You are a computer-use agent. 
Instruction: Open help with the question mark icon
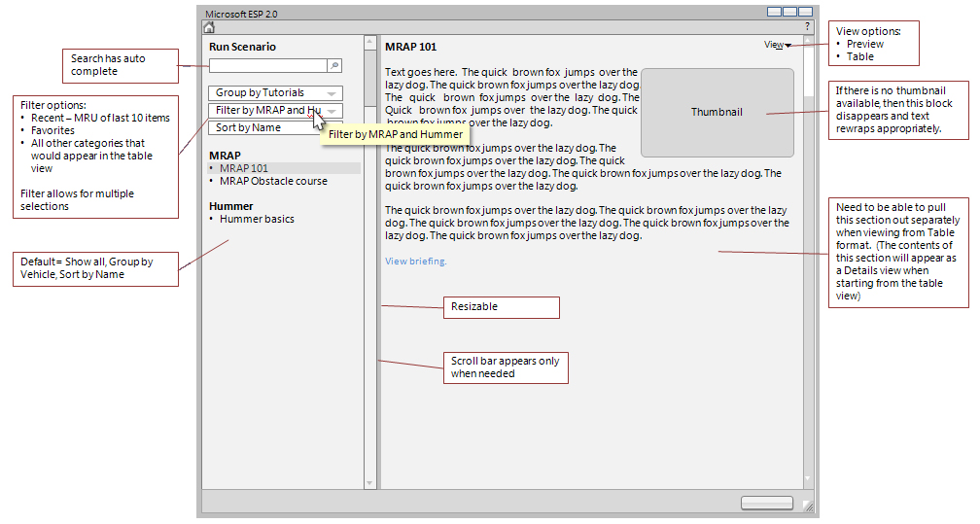point(808,26)
